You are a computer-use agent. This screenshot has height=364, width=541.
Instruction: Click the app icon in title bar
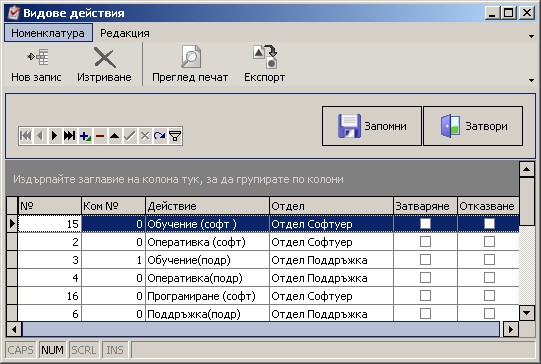click(14, 13)
